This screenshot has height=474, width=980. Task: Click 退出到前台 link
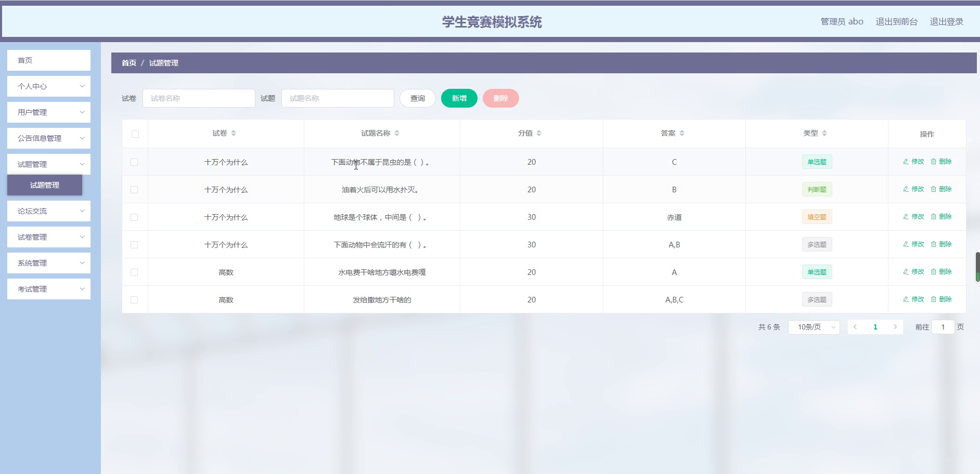(897, 22)
